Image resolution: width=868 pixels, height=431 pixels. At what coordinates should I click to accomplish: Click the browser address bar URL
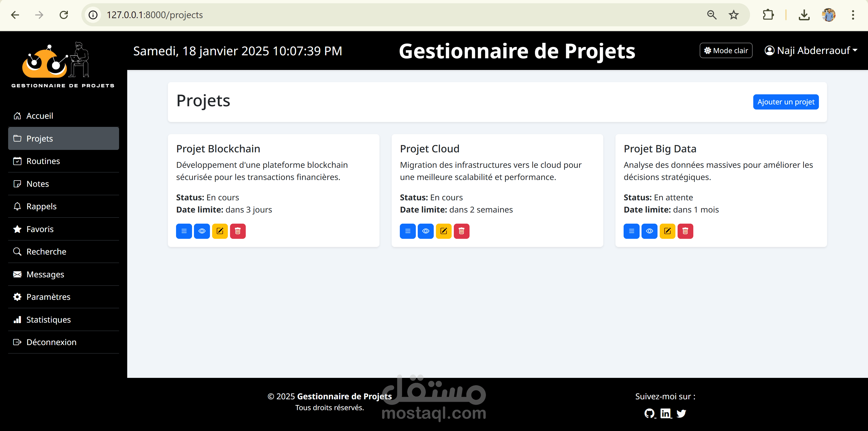155,15
